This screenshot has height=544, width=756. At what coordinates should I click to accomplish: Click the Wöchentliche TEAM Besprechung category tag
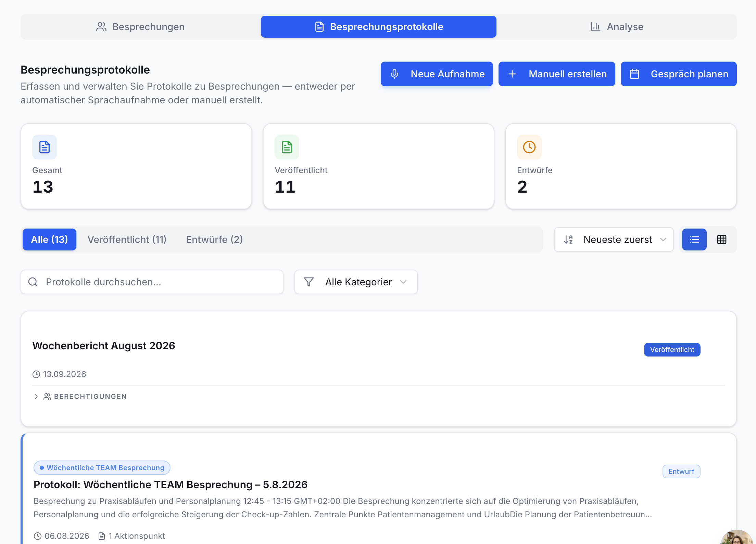click(102, 468)
